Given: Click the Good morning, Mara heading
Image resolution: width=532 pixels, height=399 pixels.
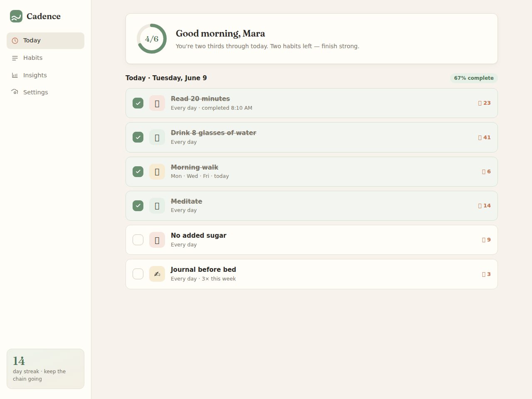Looking at the screenshot, I should [x=220, y=34].
